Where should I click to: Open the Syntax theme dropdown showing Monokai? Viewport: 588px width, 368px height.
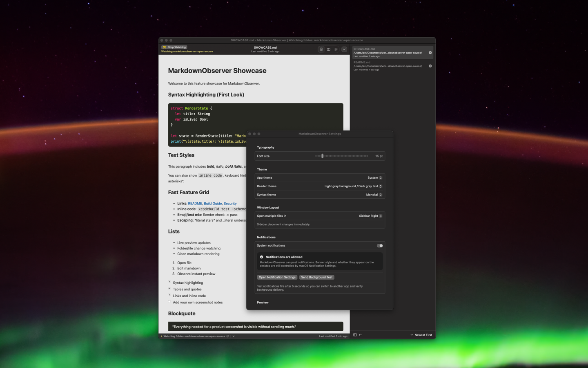(380, 195)
